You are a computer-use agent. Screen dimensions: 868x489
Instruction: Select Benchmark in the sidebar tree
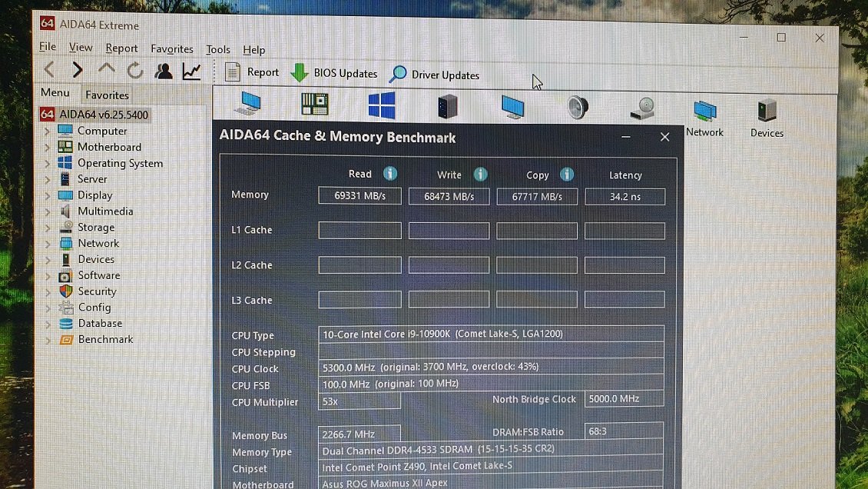point(105,340)
